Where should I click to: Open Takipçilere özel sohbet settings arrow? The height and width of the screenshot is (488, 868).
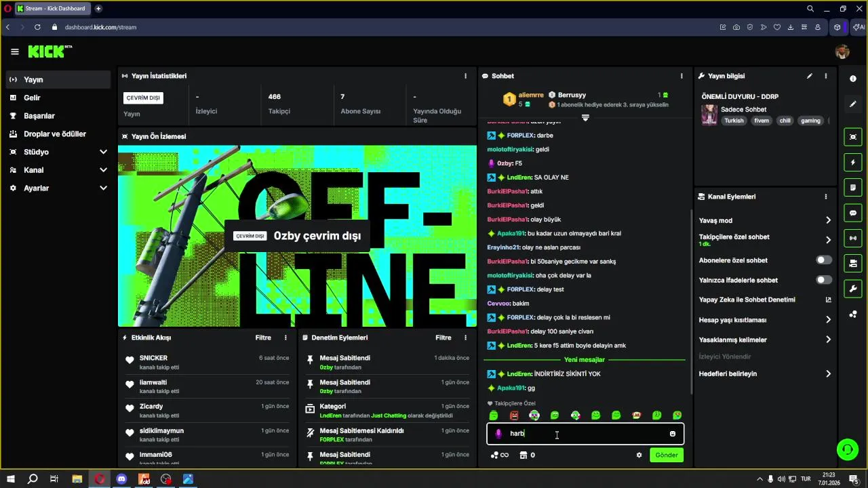coord(828,240)
